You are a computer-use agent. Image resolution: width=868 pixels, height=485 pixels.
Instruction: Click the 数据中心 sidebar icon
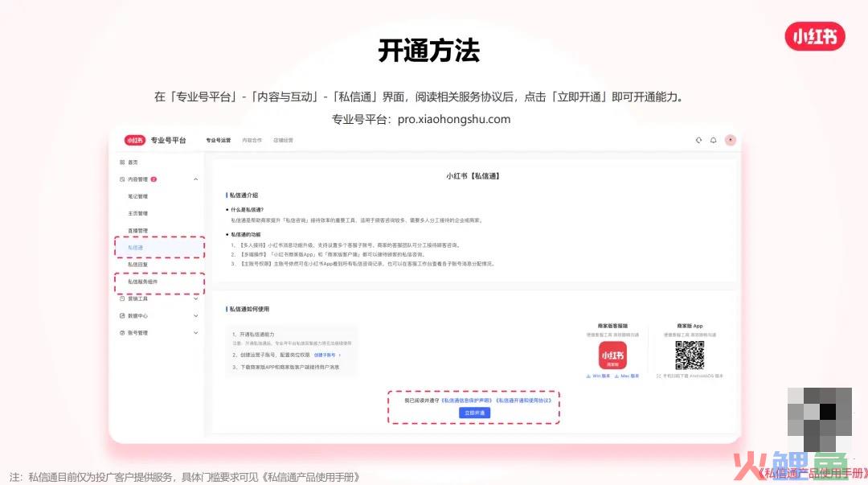pyautogui.click(x=122, y=316)
